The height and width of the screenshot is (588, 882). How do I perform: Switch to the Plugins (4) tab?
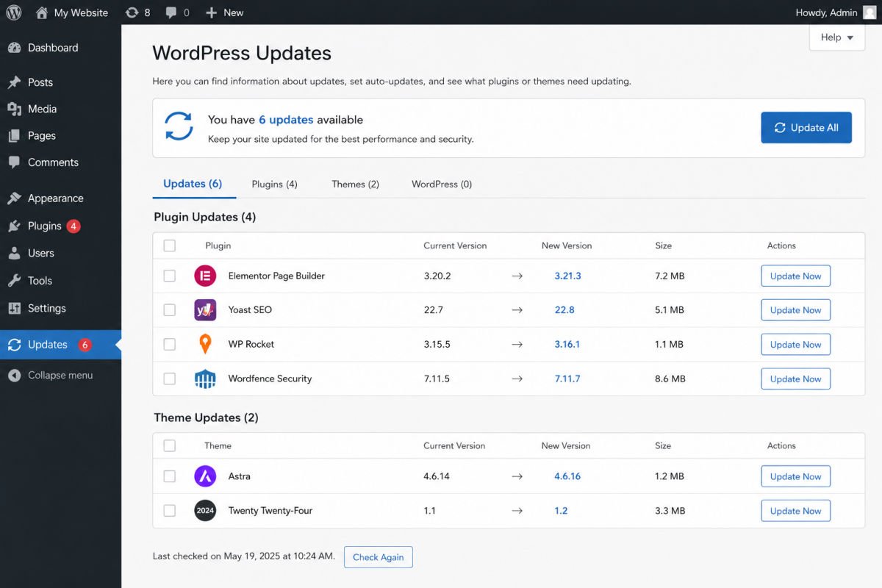275,184
